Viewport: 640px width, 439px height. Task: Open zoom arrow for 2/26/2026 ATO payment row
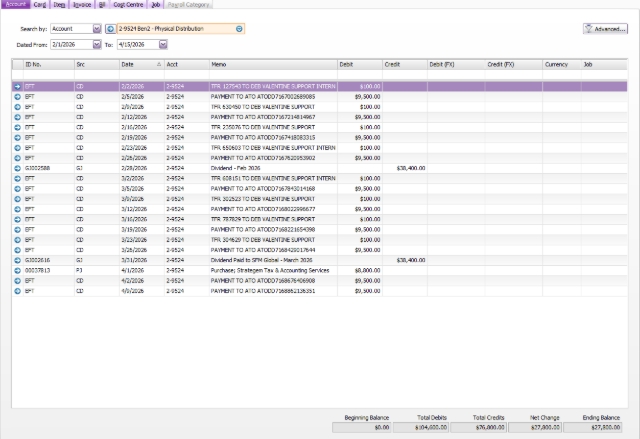(x=17, y=158)
